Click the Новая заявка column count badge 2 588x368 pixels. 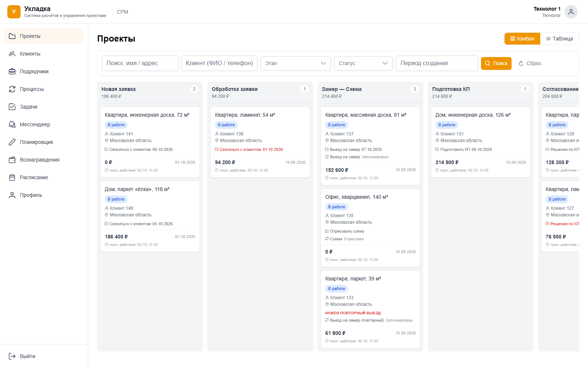(x=194, y=89)
